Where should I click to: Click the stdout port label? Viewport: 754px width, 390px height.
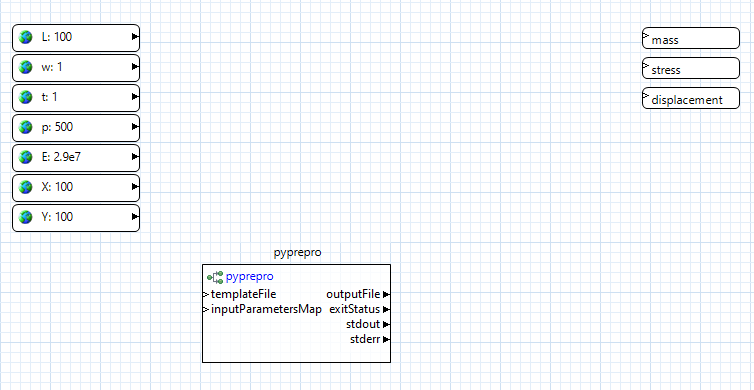coord(363,325)
